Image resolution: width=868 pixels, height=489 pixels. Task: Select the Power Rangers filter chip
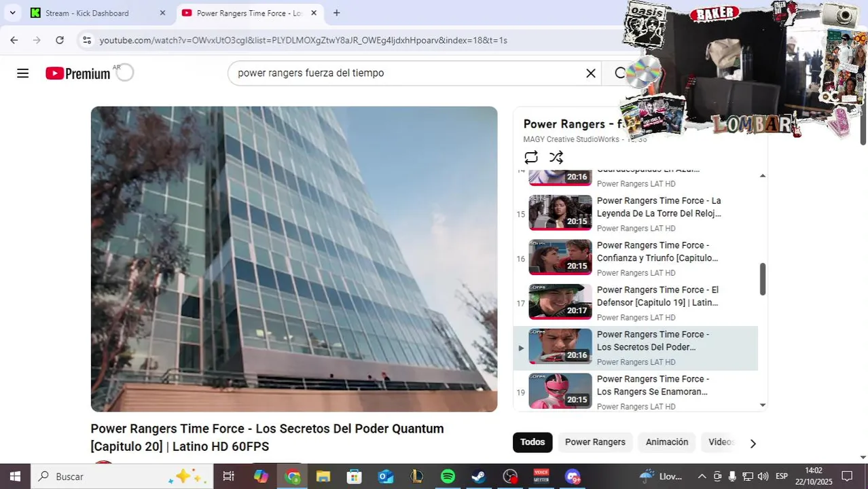click(595, 442)
